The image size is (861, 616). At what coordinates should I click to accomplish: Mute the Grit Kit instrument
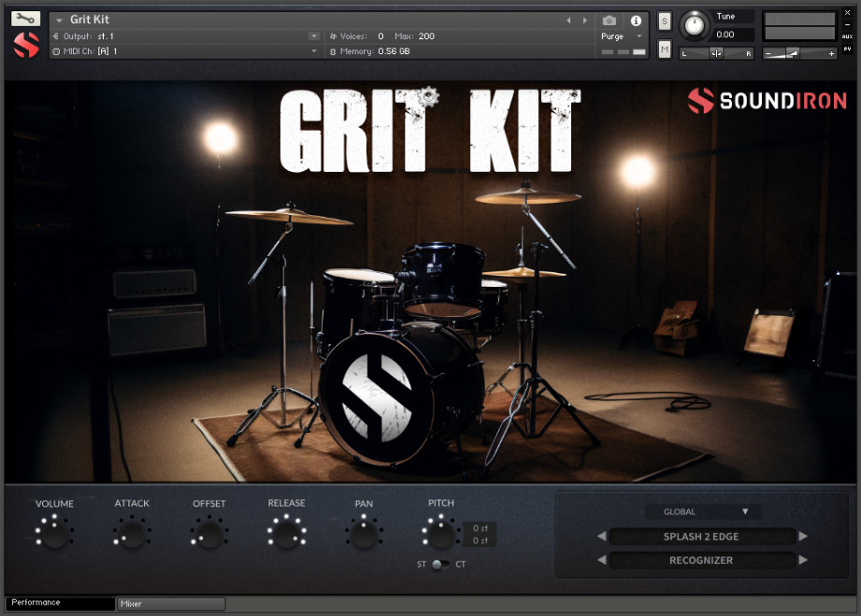(x=665, y=50)
